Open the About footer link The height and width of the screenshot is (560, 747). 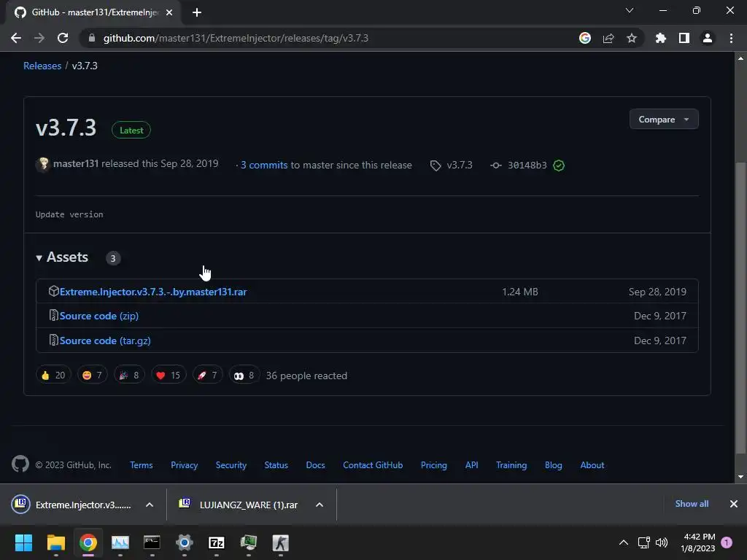coord(592,465)
